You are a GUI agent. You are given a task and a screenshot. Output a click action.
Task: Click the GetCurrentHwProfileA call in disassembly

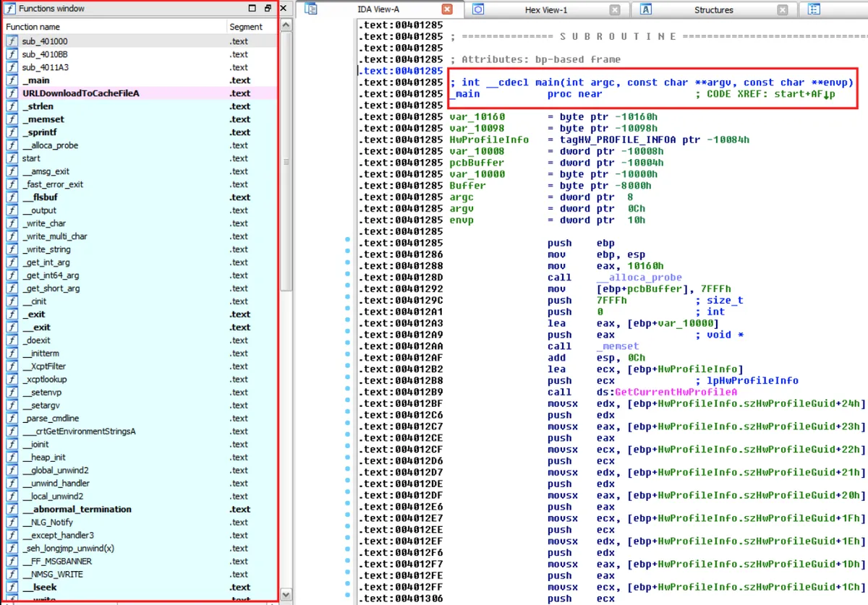(x=676, y=392)
